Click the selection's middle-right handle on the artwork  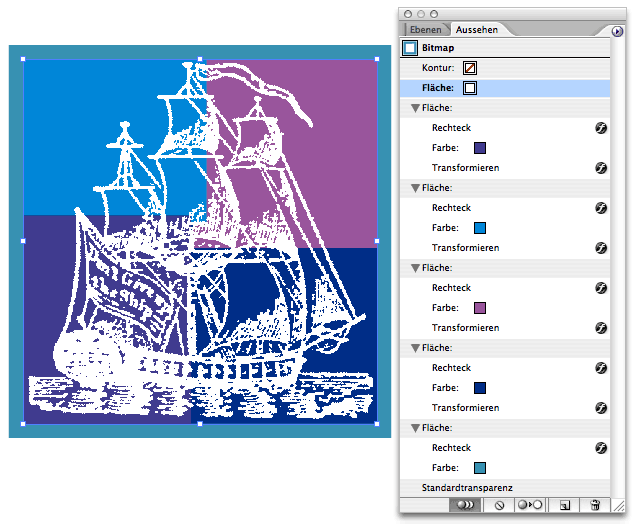(377, 241)
